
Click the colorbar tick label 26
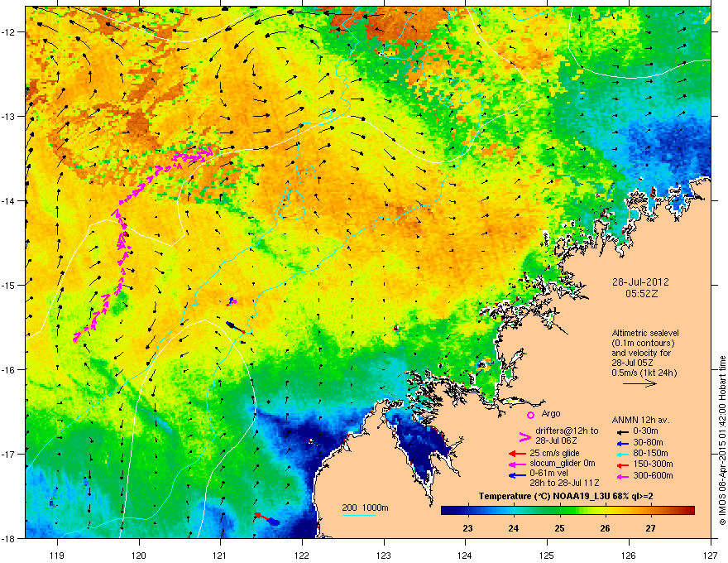tap(605, 528)
